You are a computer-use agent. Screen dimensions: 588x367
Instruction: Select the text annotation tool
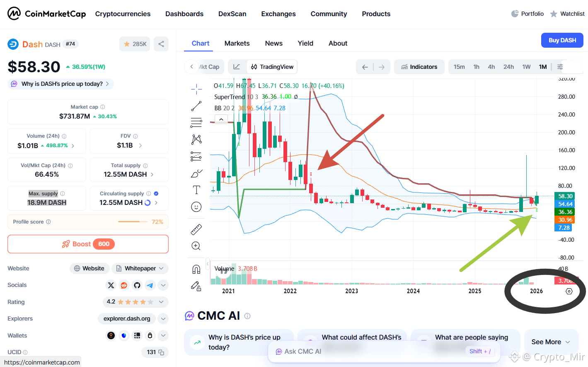coord(196,190)
